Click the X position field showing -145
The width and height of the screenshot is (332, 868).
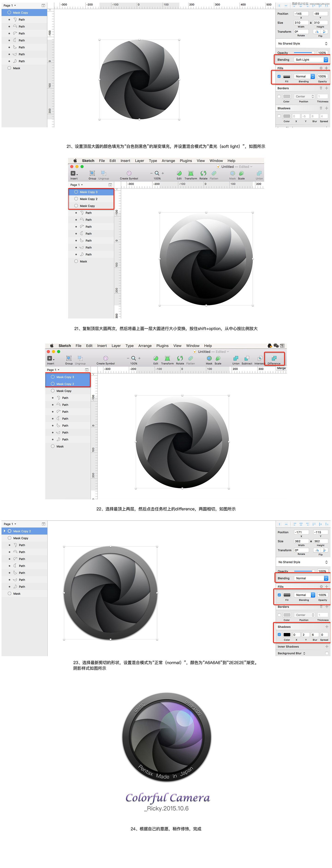301,14
